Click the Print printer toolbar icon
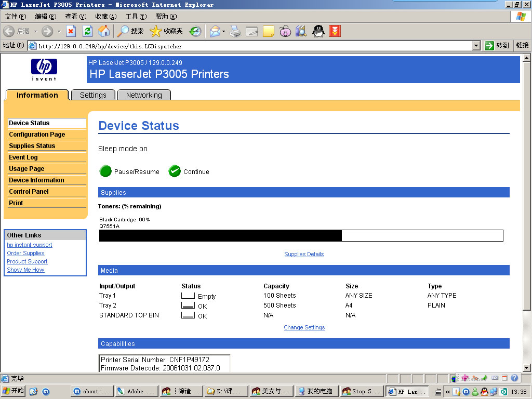Screen dimensions: 532x399 click(x=235, y=31)
